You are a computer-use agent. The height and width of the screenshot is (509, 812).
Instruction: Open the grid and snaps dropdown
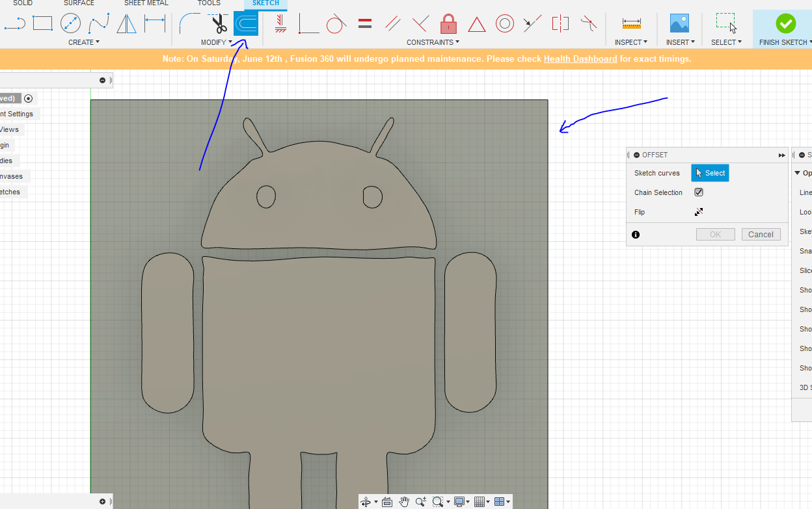481,501
